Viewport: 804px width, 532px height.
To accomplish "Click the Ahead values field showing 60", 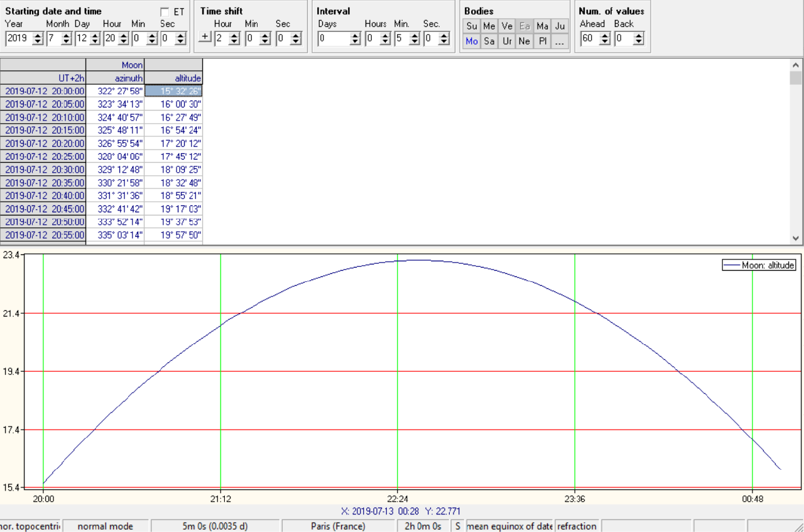I will click(589, 38).
